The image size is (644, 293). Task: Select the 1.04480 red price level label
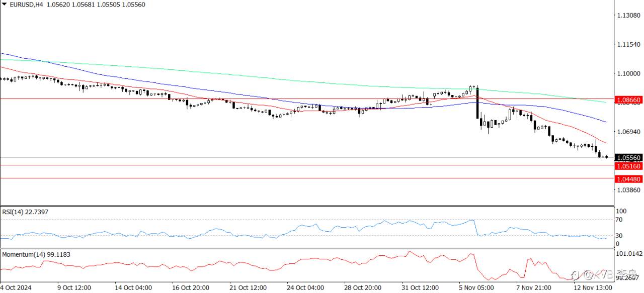628,179
